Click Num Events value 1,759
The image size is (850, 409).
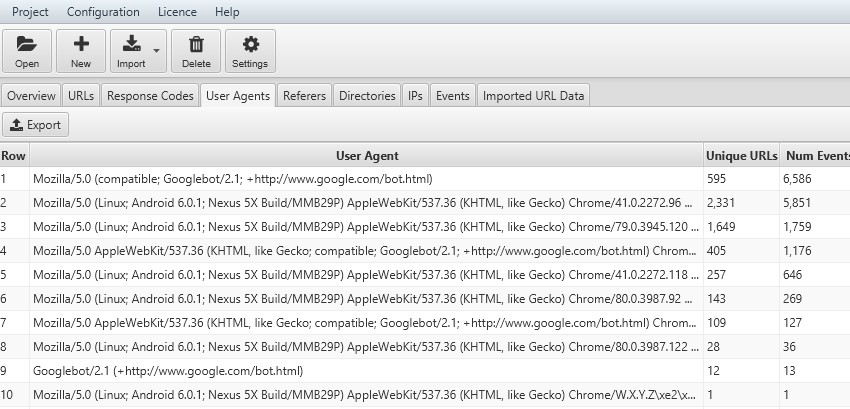point(797,227)
